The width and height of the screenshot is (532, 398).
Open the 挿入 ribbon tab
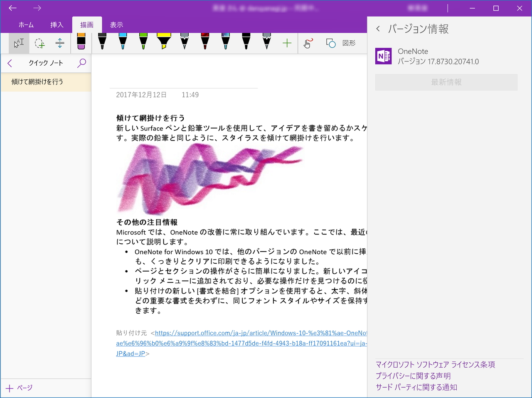click(x=57, y=25)
